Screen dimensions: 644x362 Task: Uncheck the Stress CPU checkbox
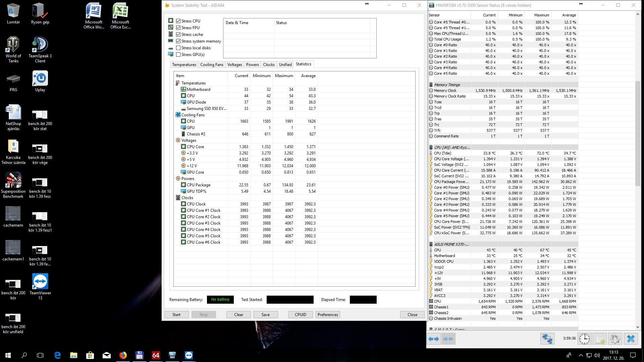(x=178, y=21)
